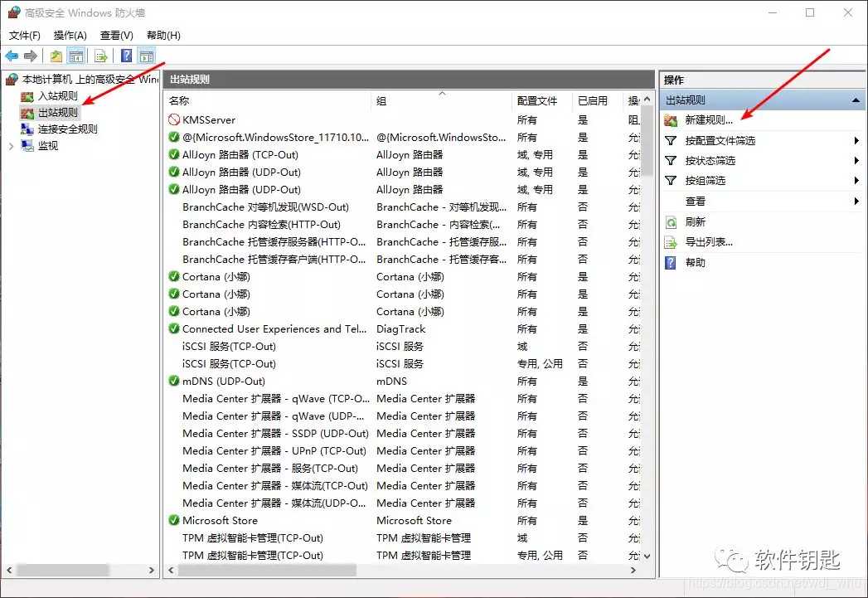The height and width of the screenshot is (598, 868).
Task: Click the DiagTrack group cell
Action: click(x=400, y=329)
